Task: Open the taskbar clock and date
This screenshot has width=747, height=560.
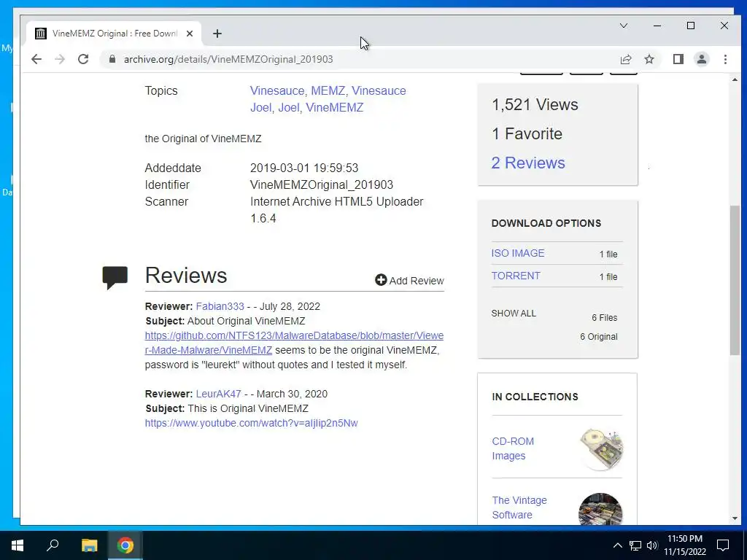Action: pos(684,545)
